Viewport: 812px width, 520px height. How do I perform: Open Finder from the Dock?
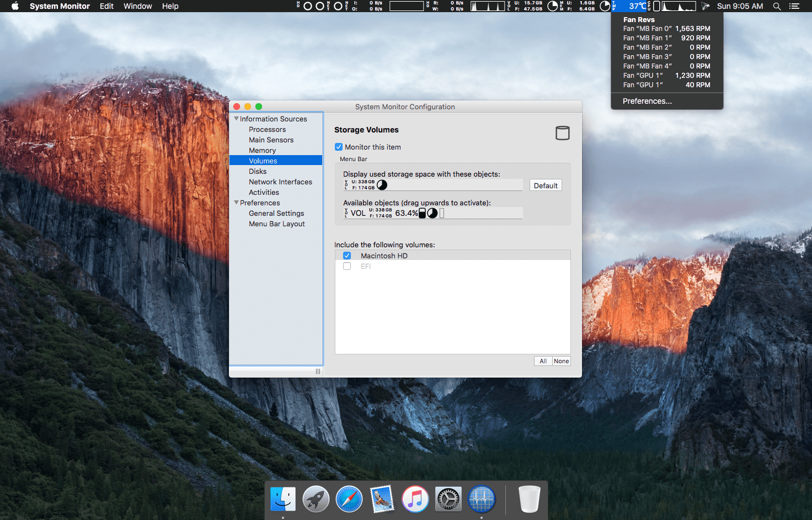pyautogui.click(x=283, y=499)
